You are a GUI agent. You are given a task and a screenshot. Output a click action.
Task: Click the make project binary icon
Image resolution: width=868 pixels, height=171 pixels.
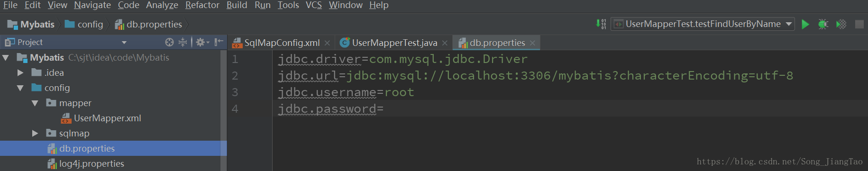(x=601, y=24)
